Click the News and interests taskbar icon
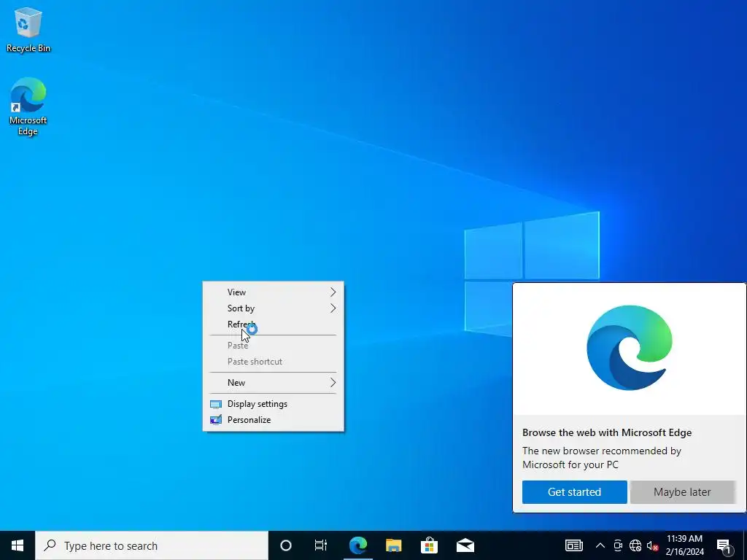This screenshot has width=747, height=560. pos(574,545)
